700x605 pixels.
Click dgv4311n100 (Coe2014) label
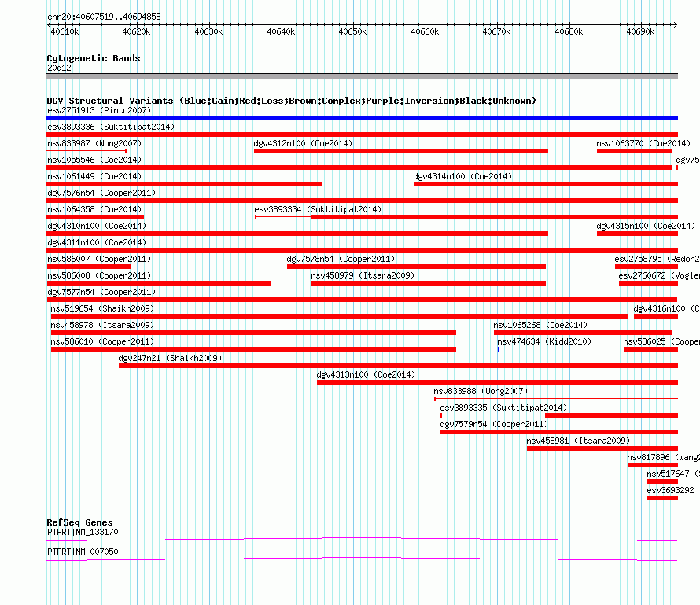coord(97,242)
